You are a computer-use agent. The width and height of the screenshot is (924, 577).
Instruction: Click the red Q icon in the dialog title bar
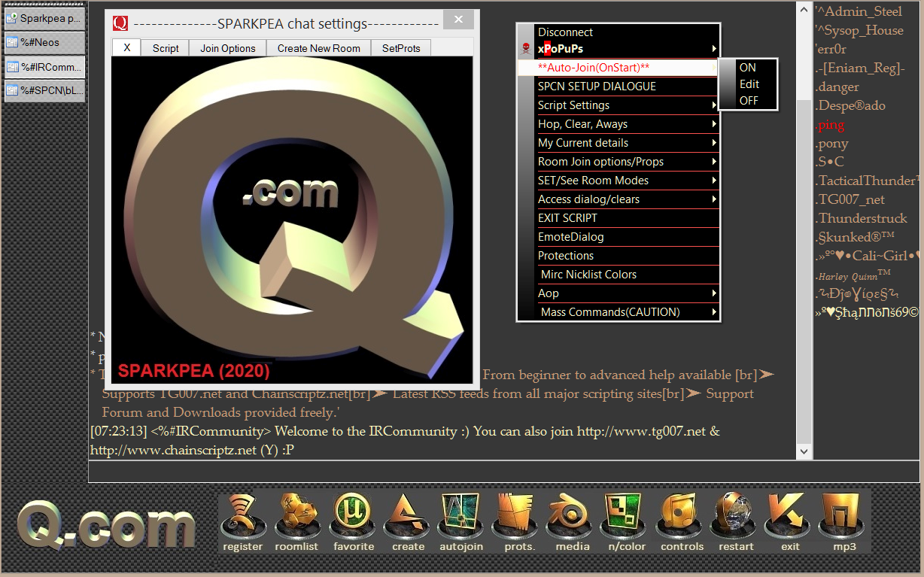click(x=120, y=23)
